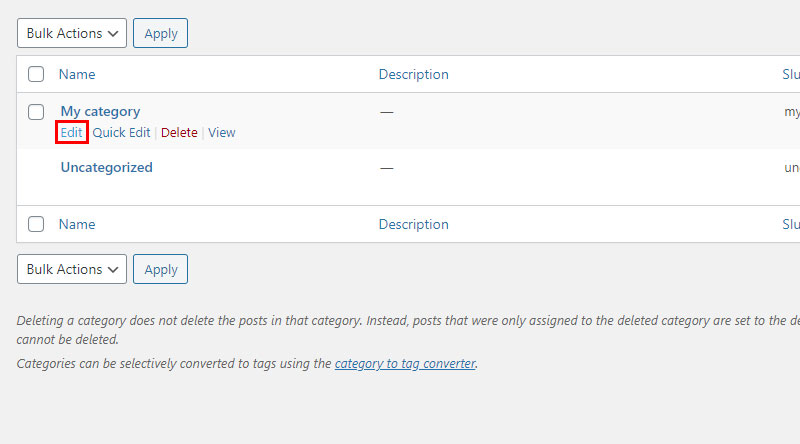The image size is (800, 444).
Task: Sort by Slug column header at top
Action: point(791,75)
